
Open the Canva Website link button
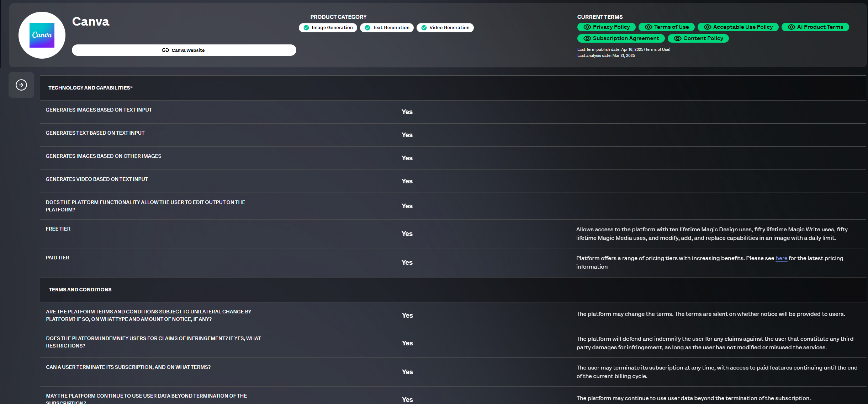coord(184,50)
